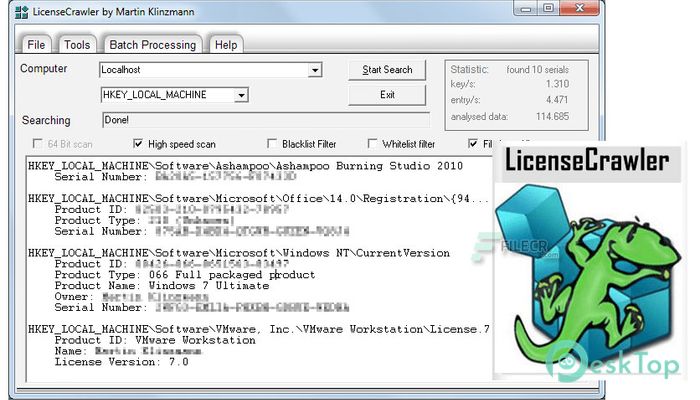Image resolution: width=700 pixels, height=400 pixels.
Task: Click the 'found 10 serials' statistic value
Action: pyautogui.click(x=538, y=70)
